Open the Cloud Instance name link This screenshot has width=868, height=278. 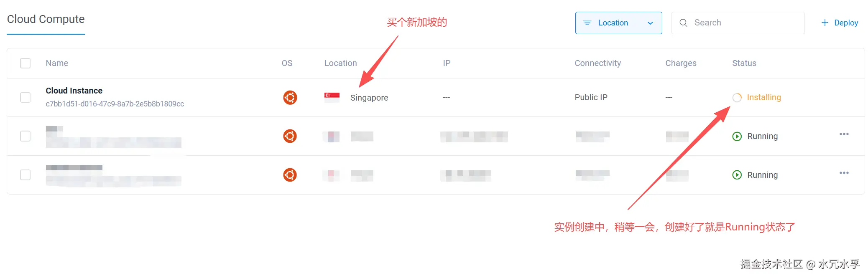point(74,91)
